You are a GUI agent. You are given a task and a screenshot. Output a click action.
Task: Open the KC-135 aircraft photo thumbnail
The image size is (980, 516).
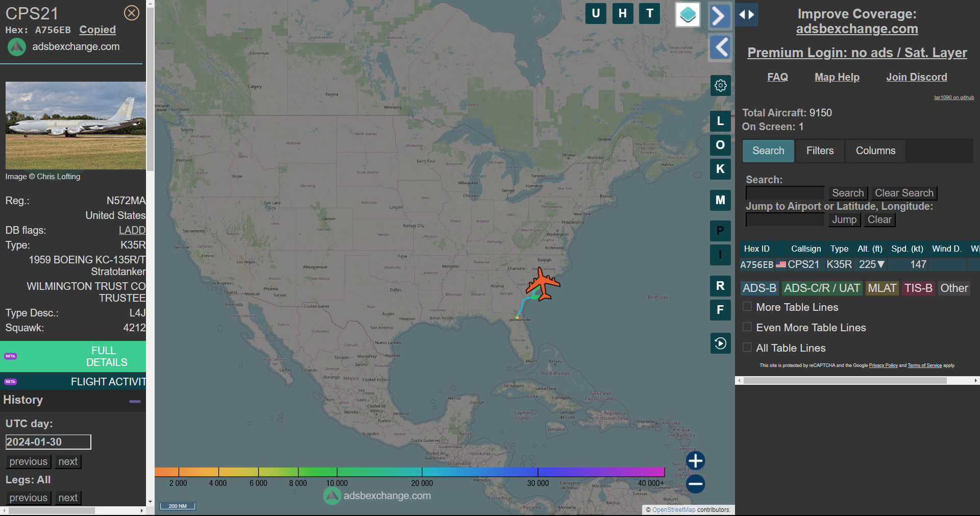coord(76,126)
